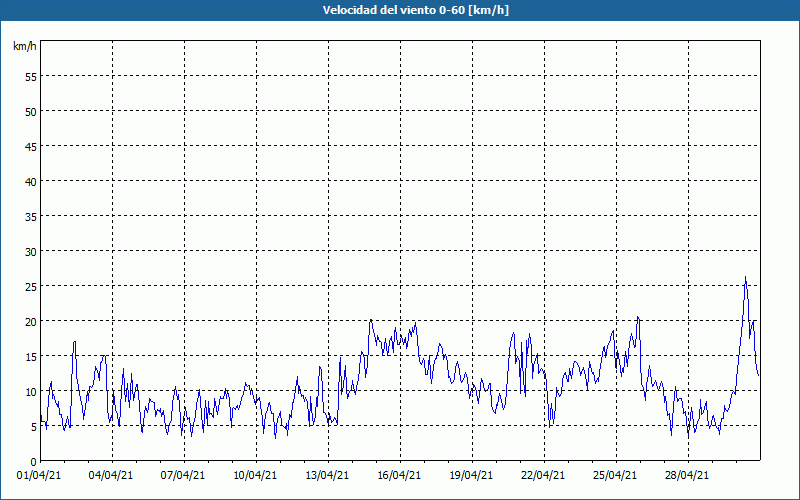Click the y-axis label '30'

click(x=31, y=252)
